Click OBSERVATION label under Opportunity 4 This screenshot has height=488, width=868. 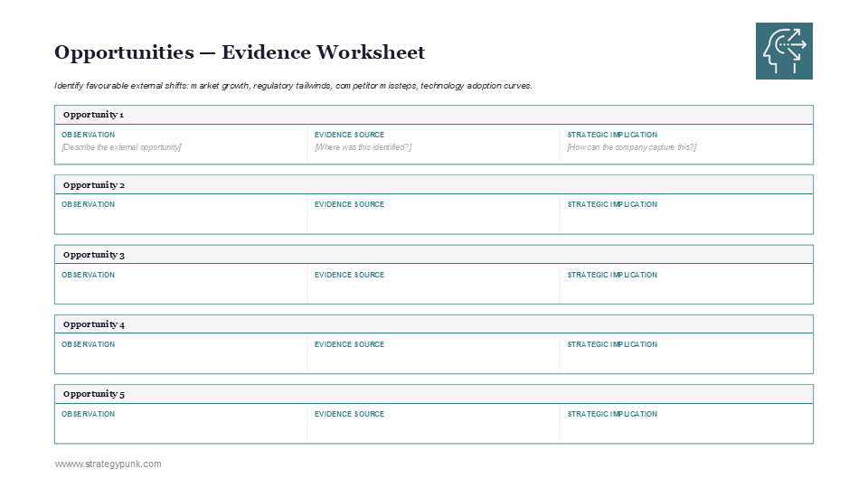point(88,344)
